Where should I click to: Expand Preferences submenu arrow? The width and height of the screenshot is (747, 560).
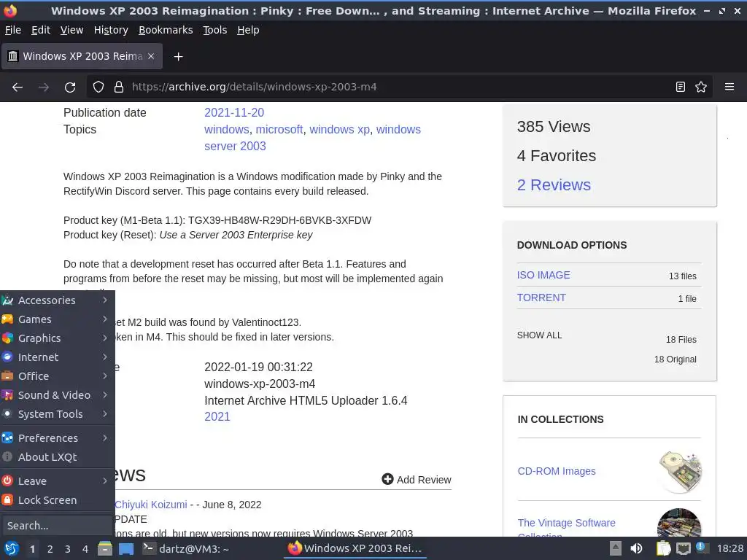click(x=105, y=437)
